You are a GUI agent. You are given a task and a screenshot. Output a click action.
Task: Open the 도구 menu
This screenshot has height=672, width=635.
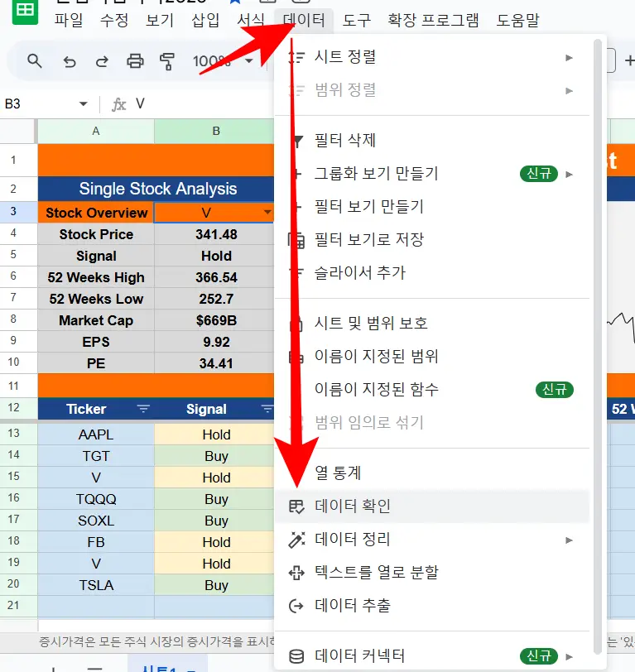click(356, 20)
